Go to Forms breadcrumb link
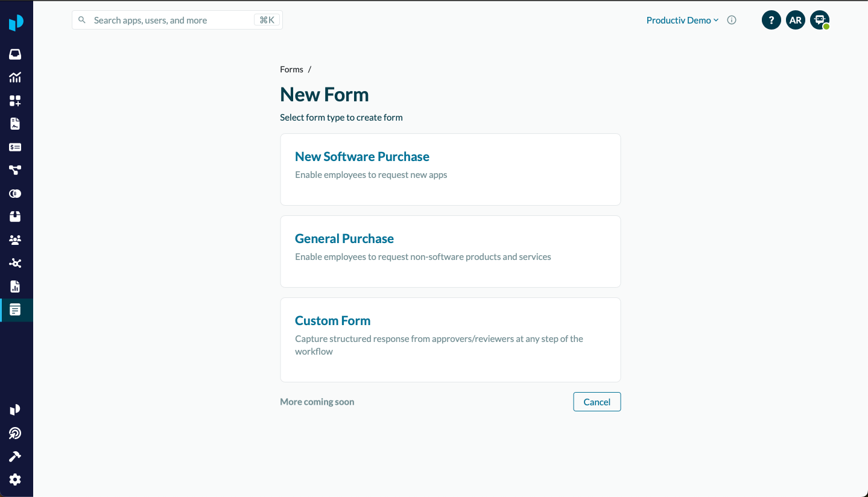868x497 pixels. pos(291,69)
